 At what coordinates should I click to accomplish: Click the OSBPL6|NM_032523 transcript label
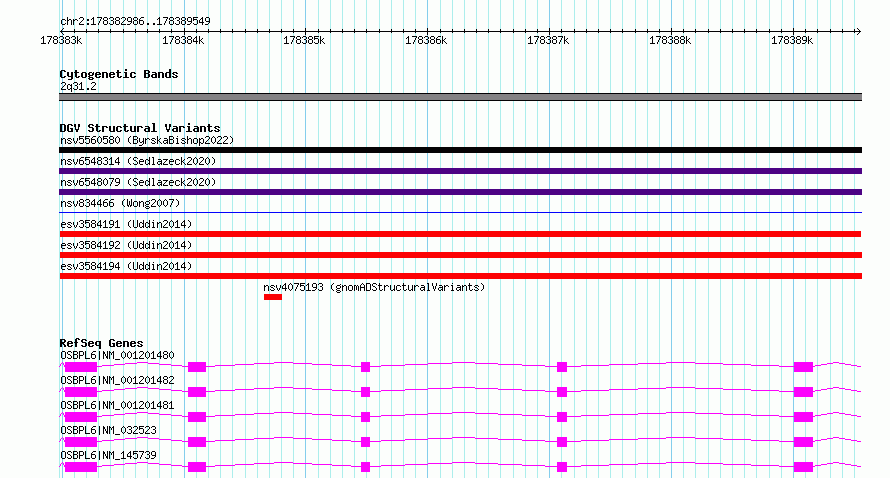(x=108, y=430)
